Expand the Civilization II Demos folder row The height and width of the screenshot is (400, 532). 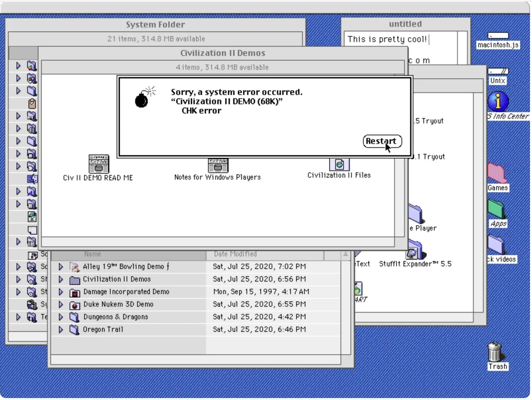61,279
